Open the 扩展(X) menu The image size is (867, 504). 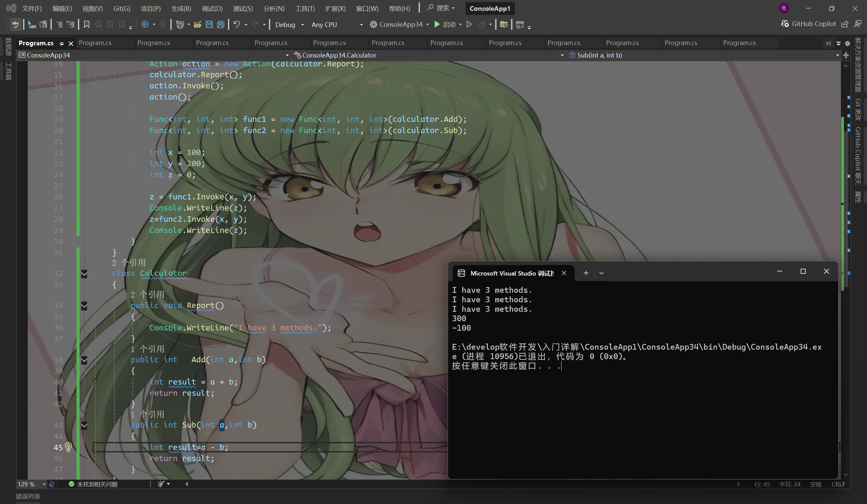(335, 8)
